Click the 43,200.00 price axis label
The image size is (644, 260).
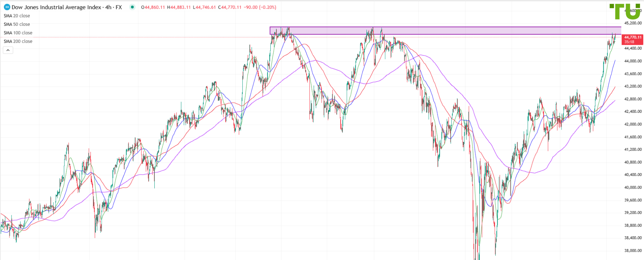click(x=633, y=86)
